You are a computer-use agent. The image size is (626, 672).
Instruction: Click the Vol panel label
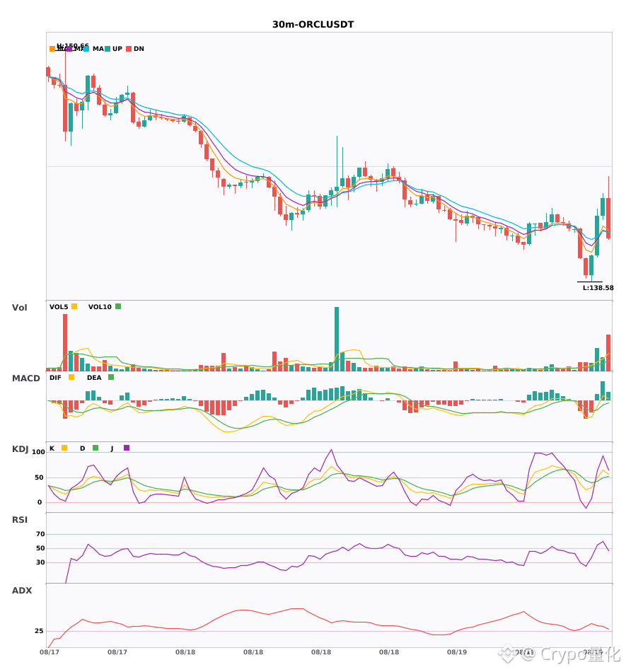19,308
